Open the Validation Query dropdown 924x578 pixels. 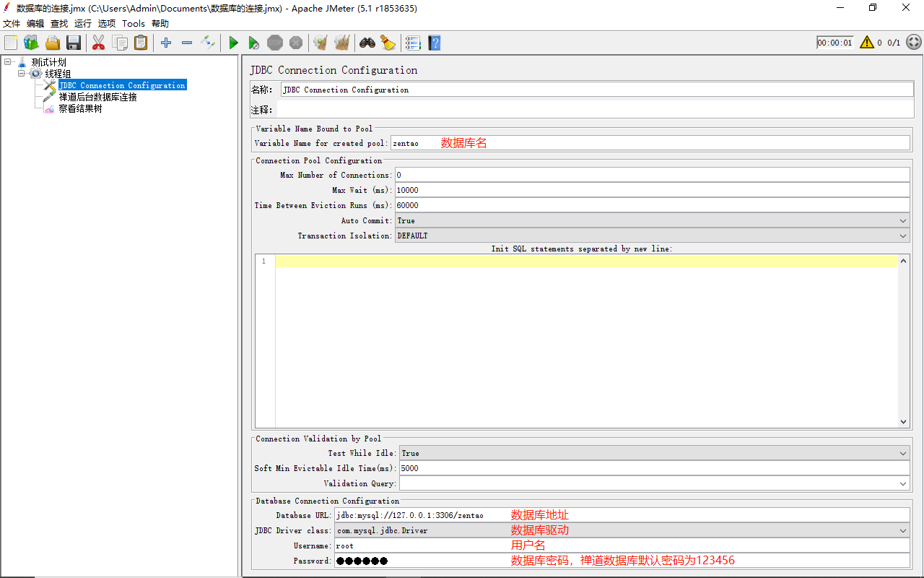(x=654, y=483)
